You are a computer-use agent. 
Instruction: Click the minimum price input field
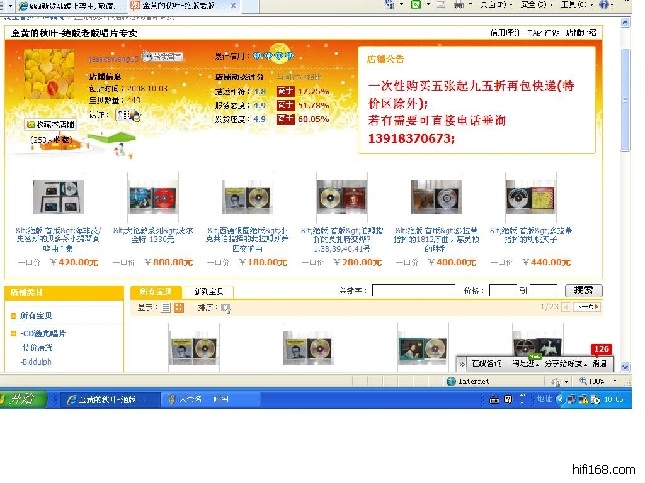point(502,290)
